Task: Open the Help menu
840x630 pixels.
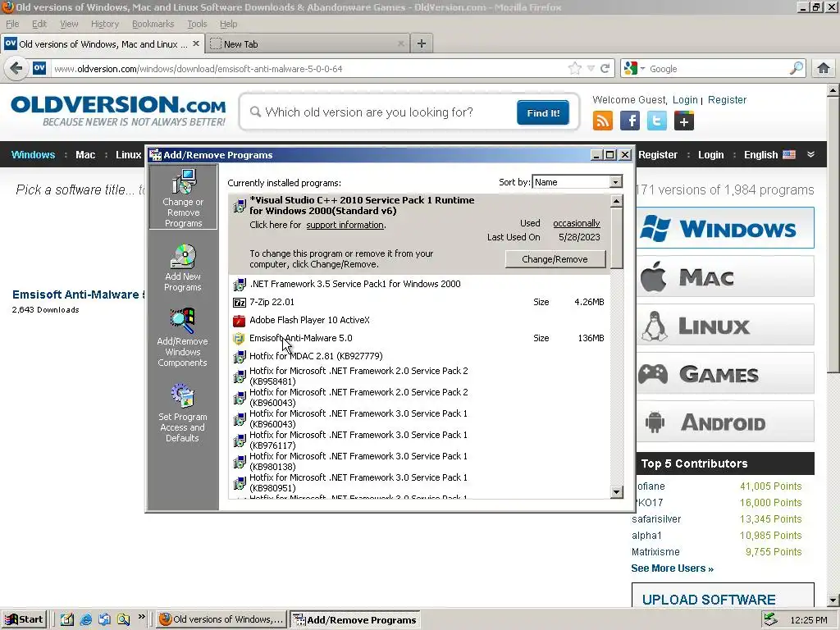Action: click(228, 24)
